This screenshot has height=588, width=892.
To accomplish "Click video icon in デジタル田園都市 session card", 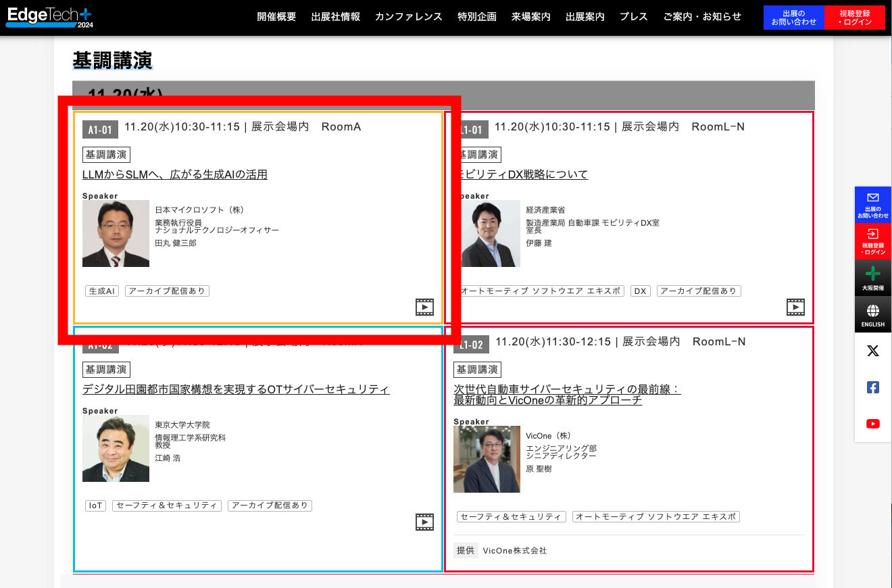I will pyautogui.click(x=424, y=522).
